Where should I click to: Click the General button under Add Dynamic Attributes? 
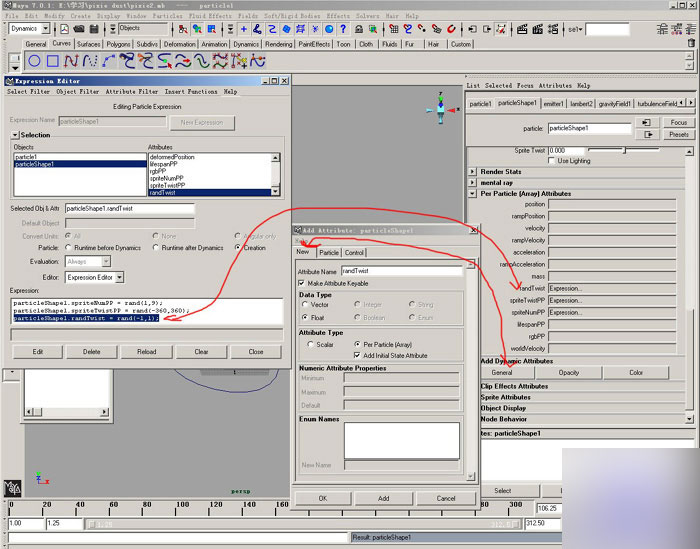pos(502,372)
